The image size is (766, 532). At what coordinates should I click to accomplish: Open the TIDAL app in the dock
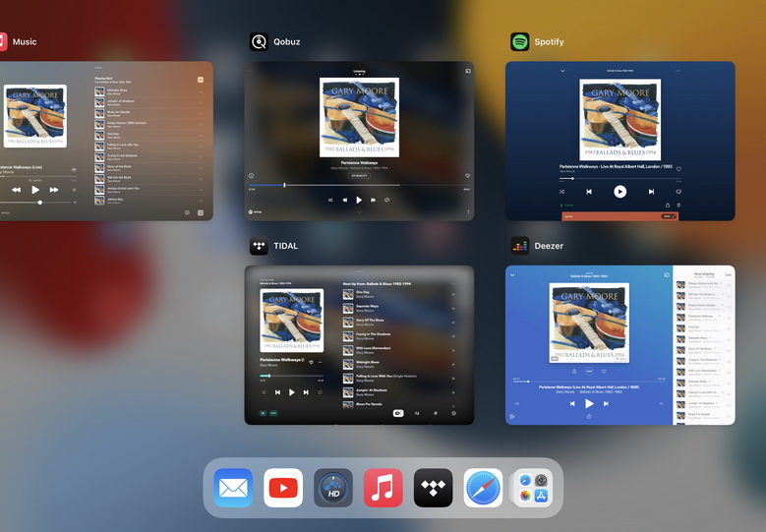434,488
